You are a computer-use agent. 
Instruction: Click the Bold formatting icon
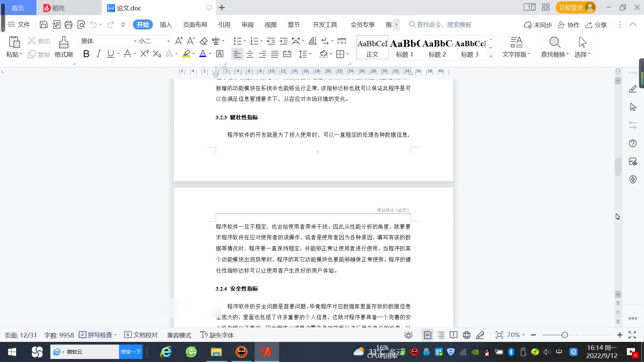coord(86,54)
